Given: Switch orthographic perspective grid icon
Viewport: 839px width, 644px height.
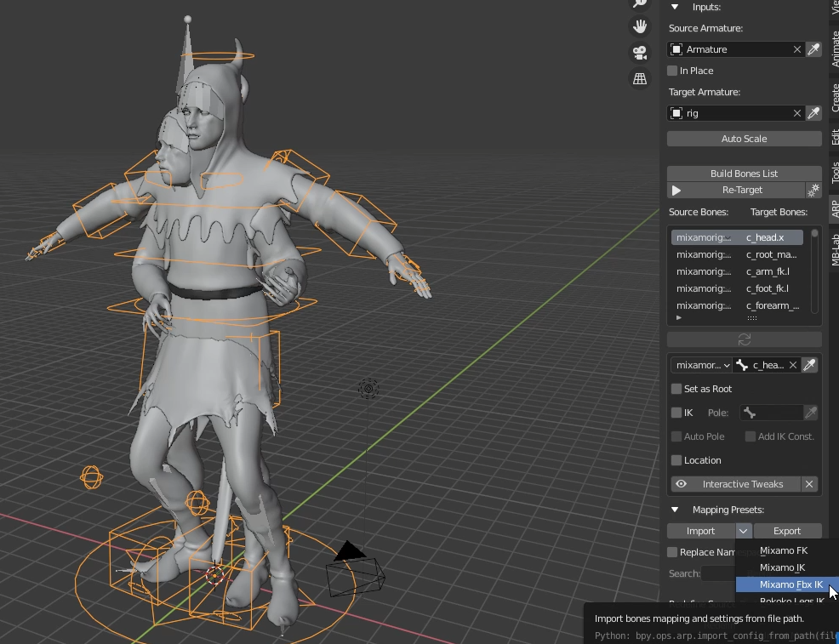Looking at the screenshot, I should [x=640, y=78].
